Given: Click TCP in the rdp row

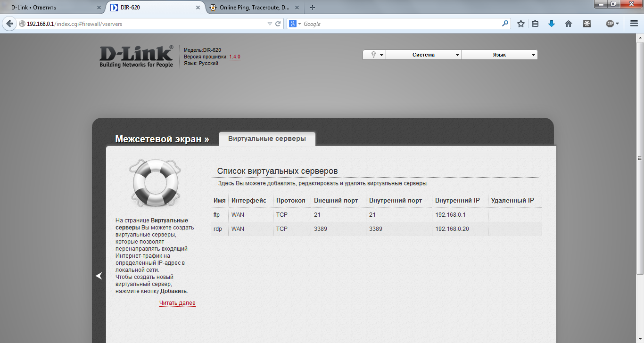Looking at the screenshot, I should click(282, 229).
